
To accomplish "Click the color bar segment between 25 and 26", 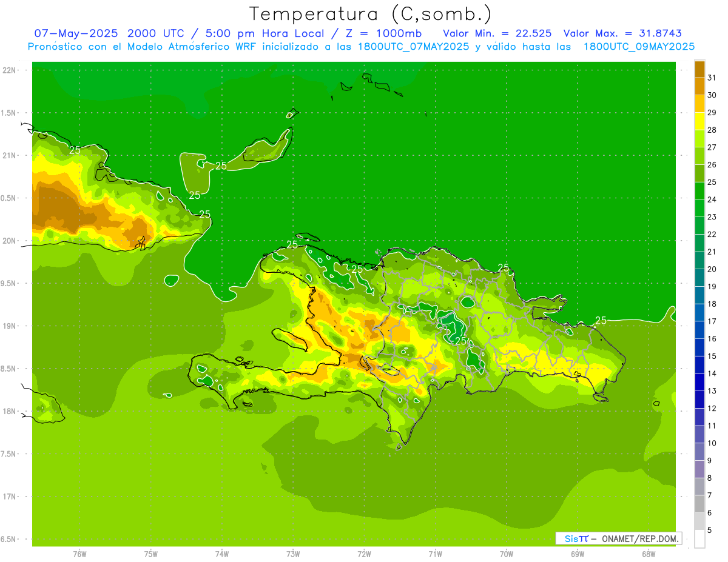I will [x=699, y=173].
